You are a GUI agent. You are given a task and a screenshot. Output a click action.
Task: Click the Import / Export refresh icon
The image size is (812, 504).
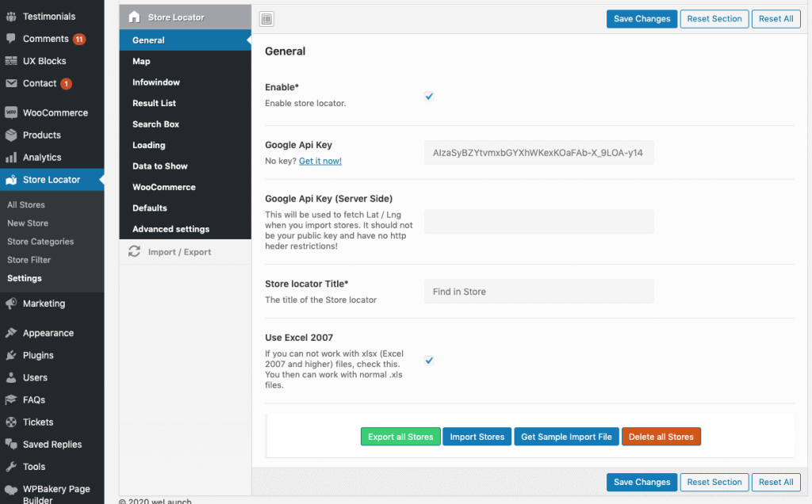[133, 251]
